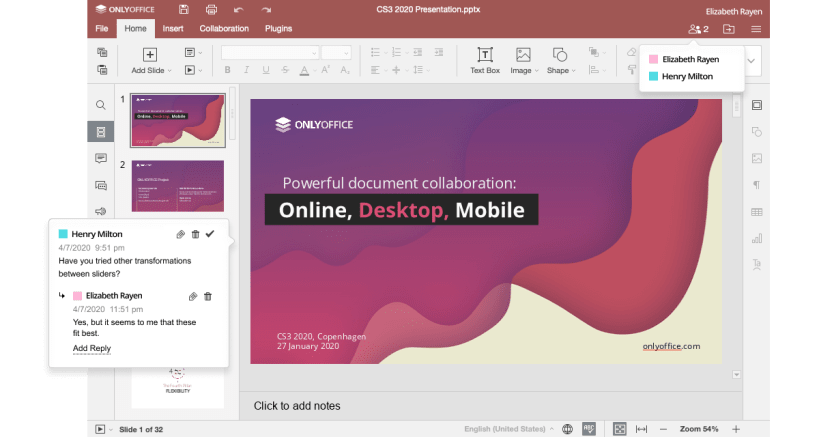Apply the font color A button
Viewport: 819px width, 437px height.
coord(305,70)
